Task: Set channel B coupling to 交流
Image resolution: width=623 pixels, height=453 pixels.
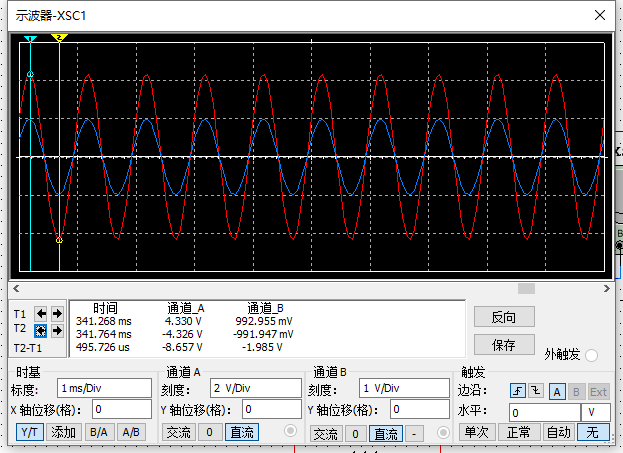Action: [325, 434]
